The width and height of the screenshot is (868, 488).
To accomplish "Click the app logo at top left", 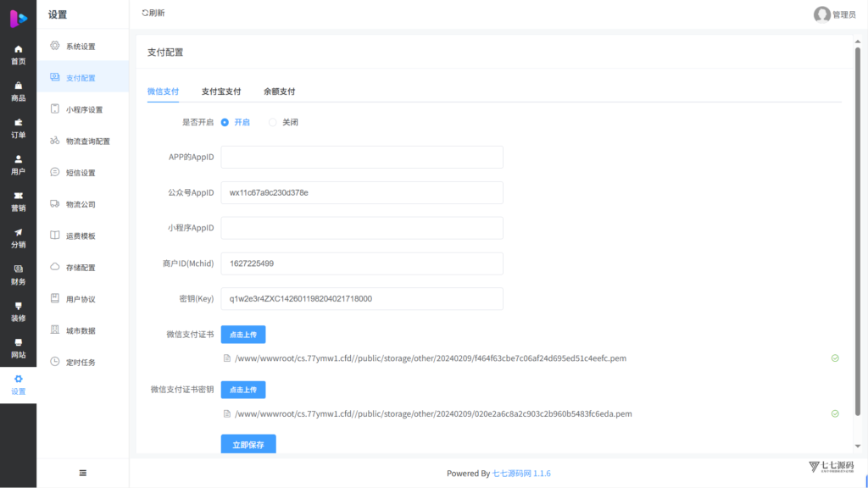I will pyautogui.click(x=19, y=19).
